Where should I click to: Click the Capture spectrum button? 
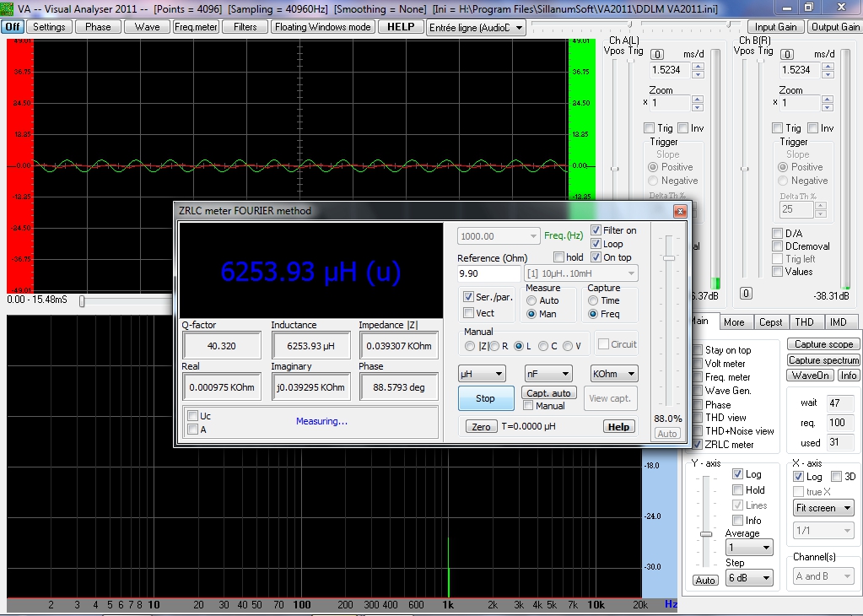point(823,360)
